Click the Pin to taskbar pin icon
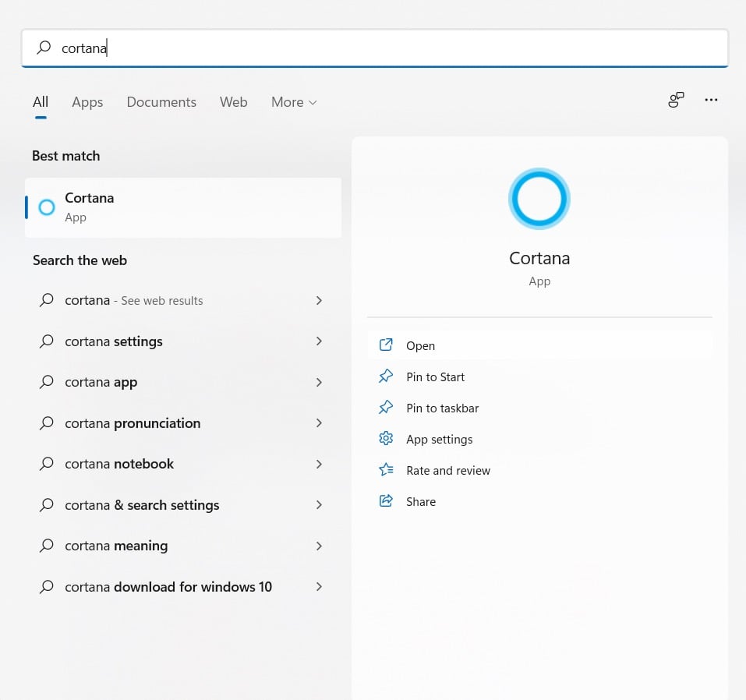This screenshot has height=700, width=746. pyautogui.click(x=386, y=408)
